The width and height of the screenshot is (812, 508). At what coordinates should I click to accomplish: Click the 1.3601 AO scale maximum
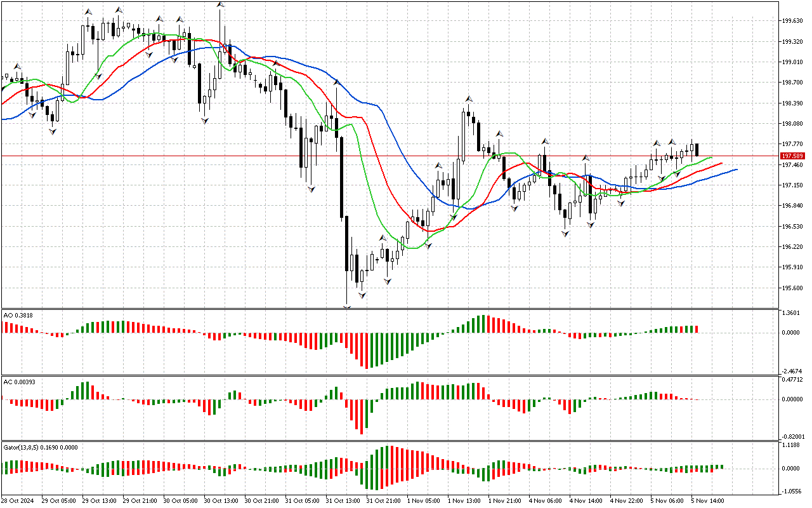[x=792, y=314]
